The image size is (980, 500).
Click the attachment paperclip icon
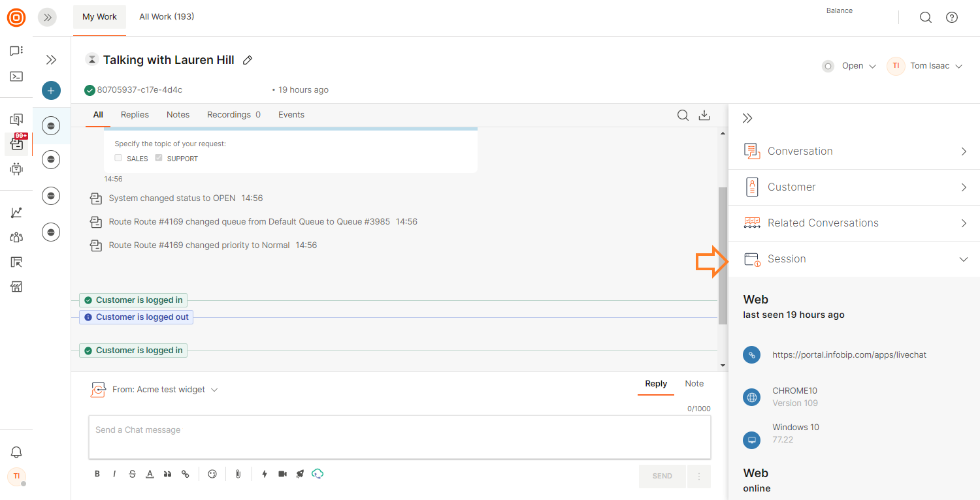click(x=238, y=474)
